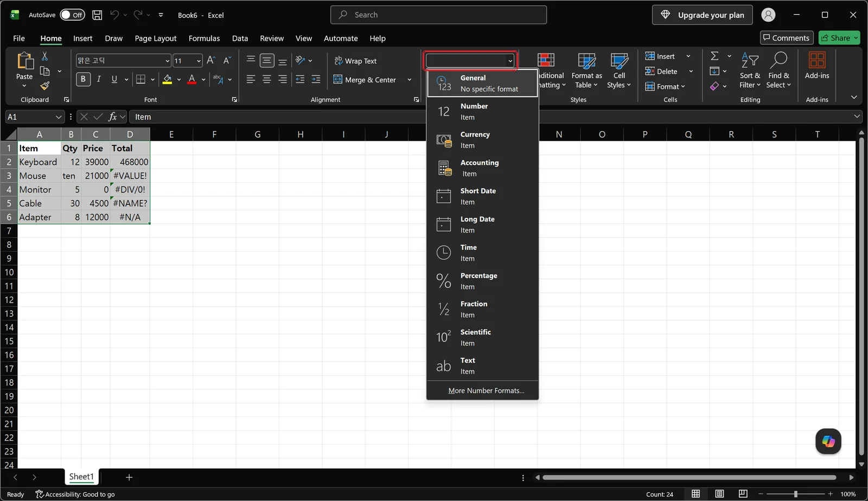Image resolution: width=868 pixels, height=501 pixels.
Task: Select the Format Painter brush icon
Action: [x=45, y=86]
